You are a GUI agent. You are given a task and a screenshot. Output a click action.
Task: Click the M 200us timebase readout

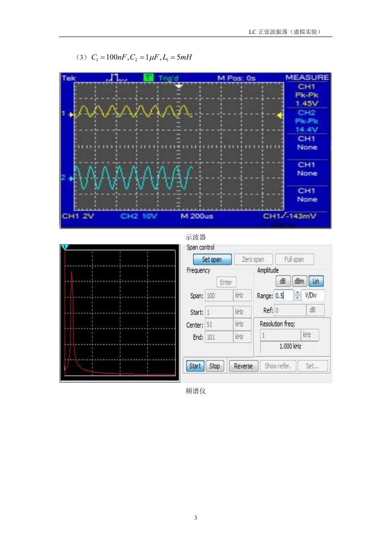pos(197,216)
